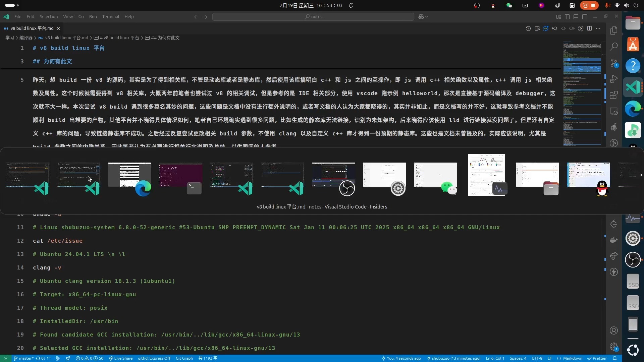Toggle primary side bar visibility
644x362 pixels.
567,17
